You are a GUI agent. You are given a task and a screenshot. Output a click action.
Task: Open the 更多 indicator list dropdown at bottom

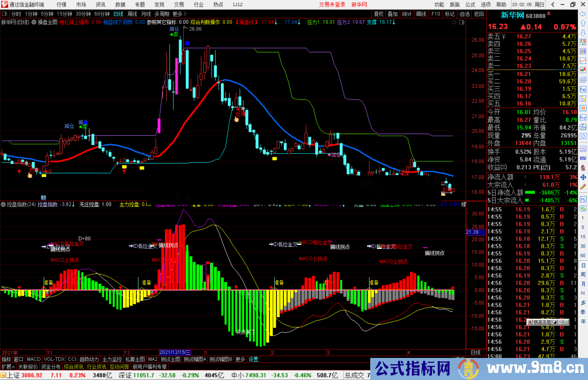240,359
